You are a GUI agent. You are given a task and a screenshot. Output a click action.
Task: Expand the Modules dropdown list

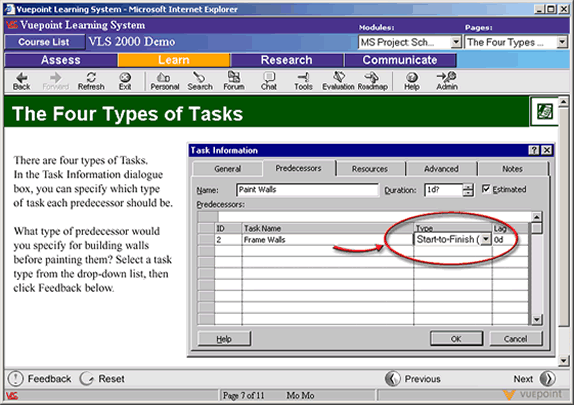[456, 42]
